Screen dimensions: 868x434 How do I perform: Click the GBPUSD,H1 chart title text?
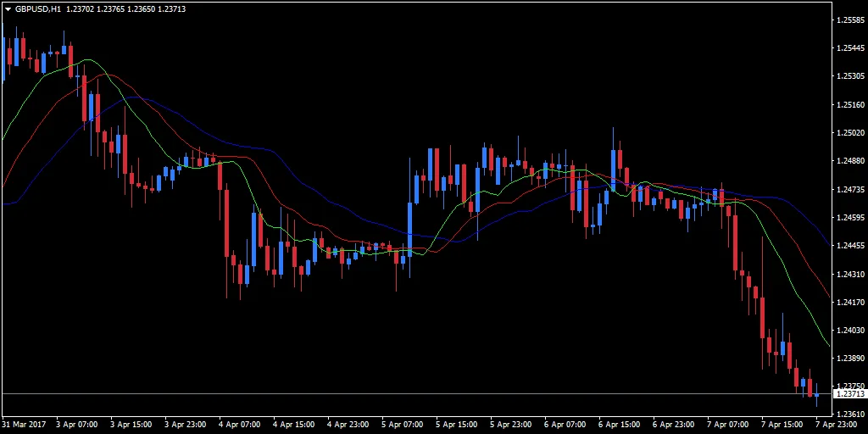coord(37,9)
